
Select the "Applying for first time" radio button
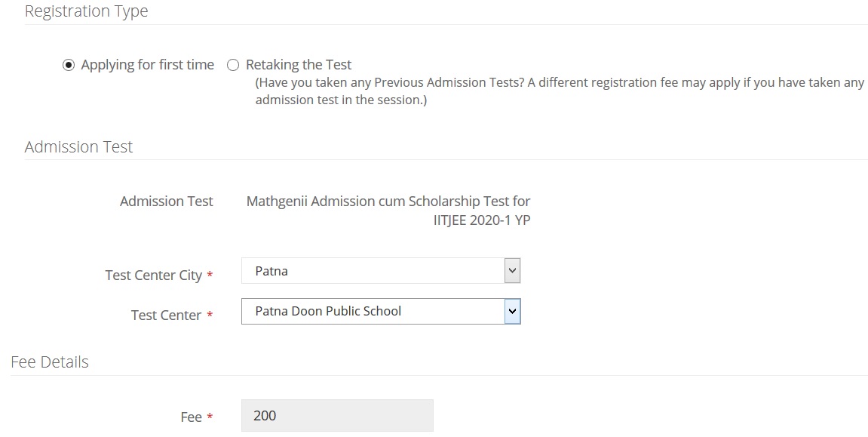click(69, 66)
